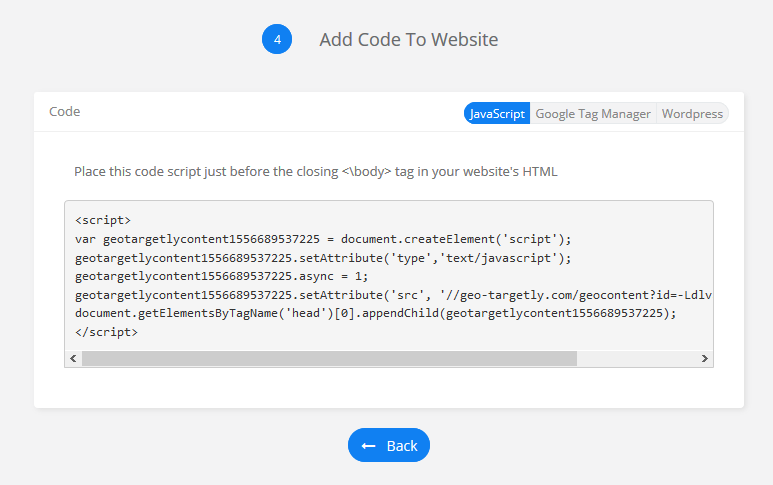Click the setAttribute('src' line
This screenshot has width=773, height=485.
[x=393, y=295]
